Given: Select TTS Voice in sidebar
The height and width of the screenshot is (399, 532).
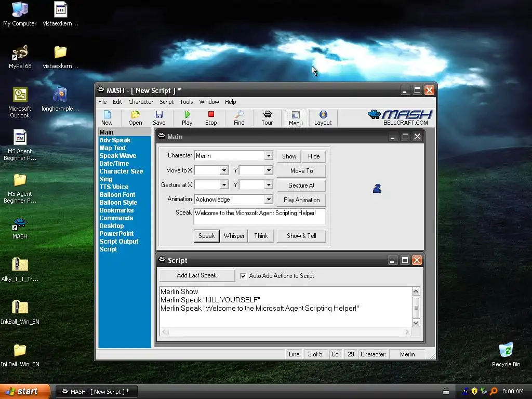Looking at the screenshot, I should coord(114,187).
